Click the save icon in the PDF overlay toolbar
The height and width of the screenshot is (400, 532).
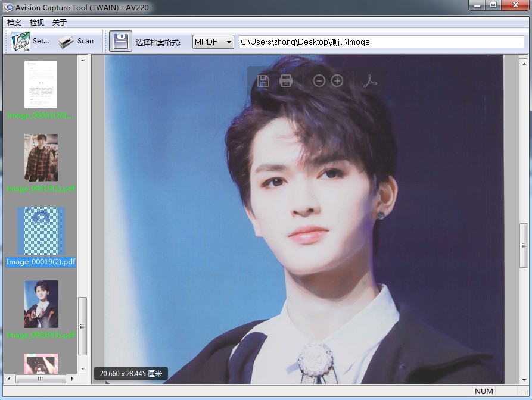(x=263, y=81)
